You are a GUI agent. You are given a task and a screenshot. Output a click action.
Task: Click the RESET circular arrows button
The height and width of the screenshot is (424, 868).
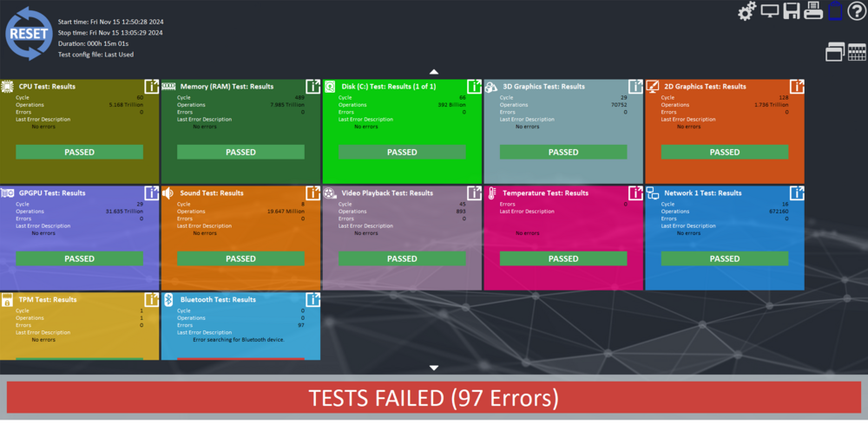tap(28, 33)
